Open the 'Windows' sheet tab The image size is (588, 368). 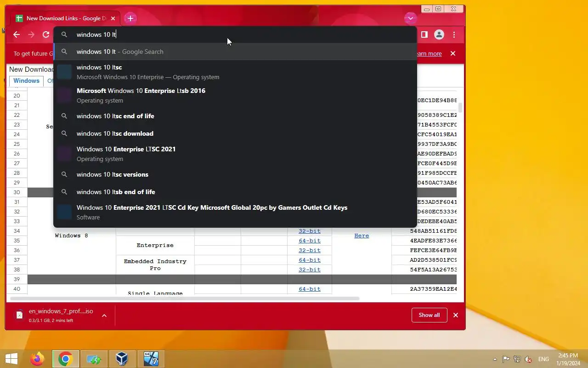point(26,81)
